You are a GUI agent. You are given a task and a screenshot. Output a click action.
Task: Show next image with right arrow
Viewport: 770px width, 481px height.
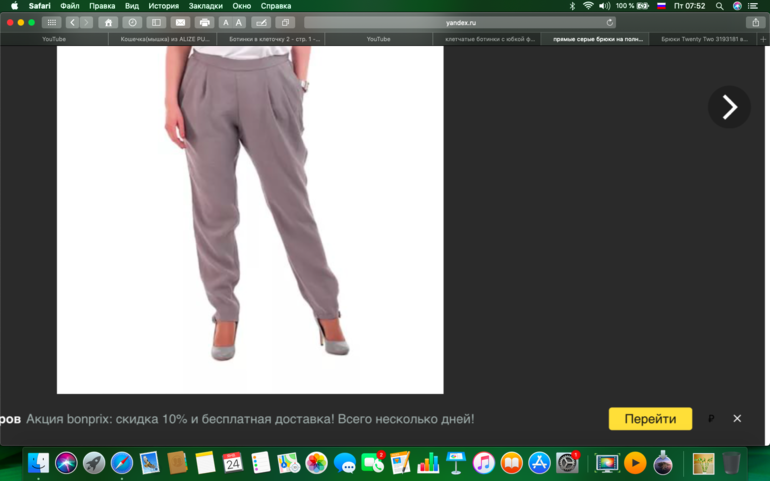[x=729, y=107]
